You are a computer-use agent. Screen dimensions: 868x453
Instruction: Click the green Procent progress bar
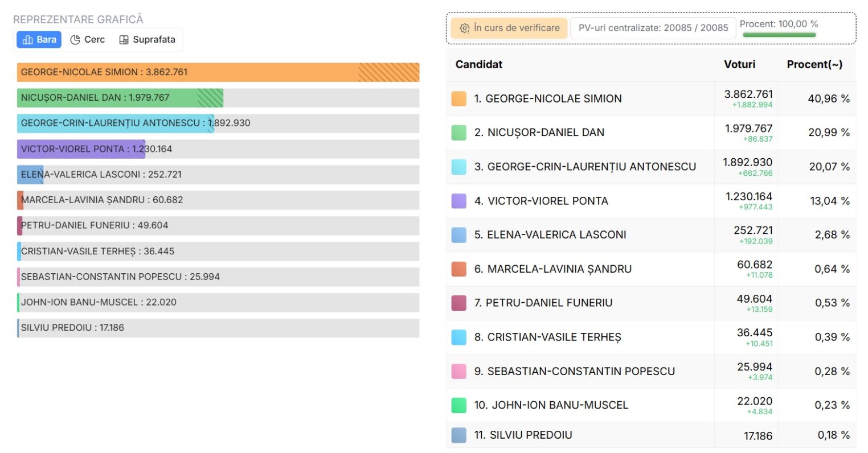click(779, 35)
